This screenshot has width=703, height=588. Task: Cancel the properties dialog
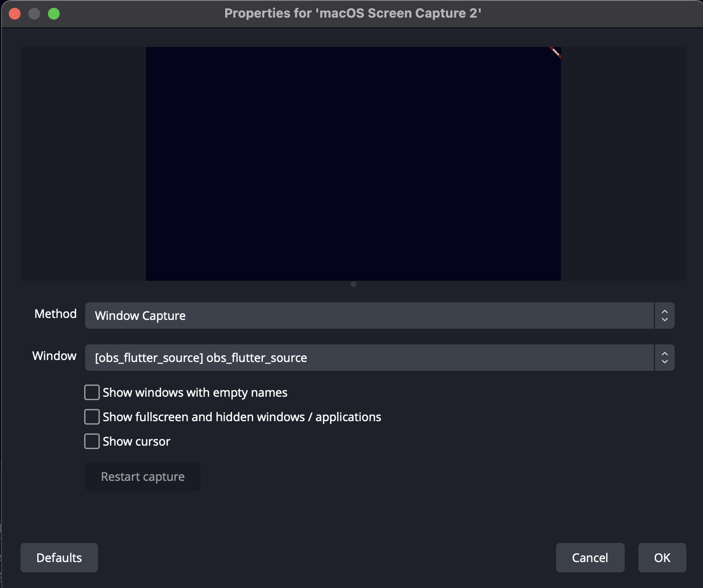(x=590, y=558)
